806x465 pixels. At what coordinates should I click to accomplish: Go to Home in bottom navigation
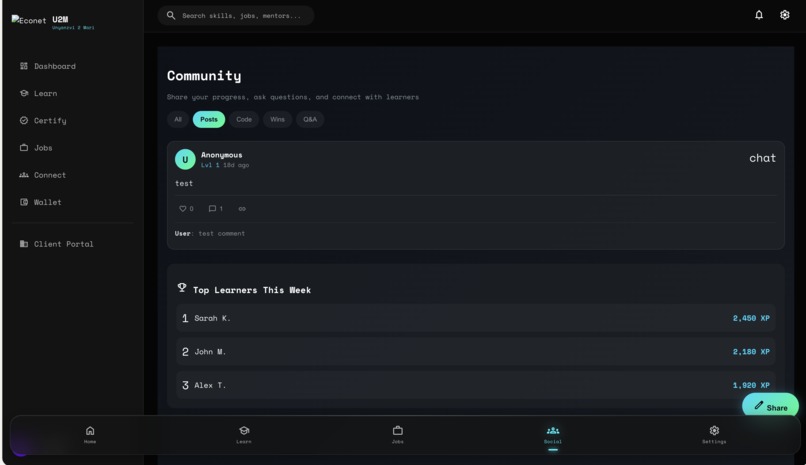tap(90, 435)
